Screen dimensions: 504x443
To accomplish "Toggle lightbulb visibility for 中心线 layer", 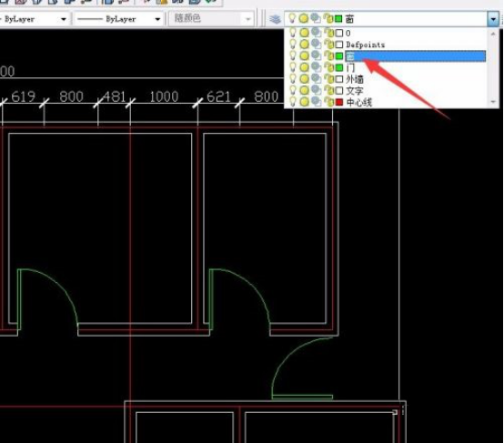I will point(293,102).
